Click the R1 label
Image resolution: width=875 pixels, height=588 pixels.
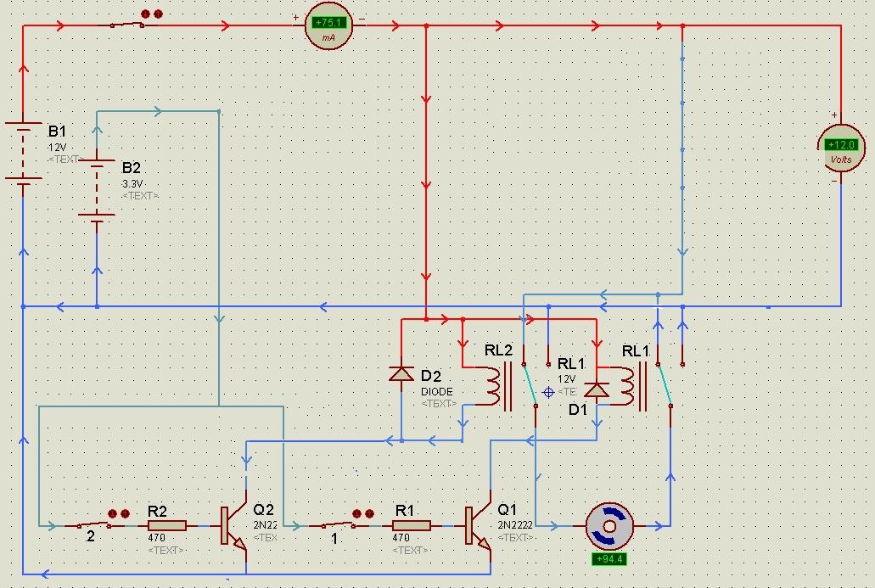click(x=405, y=511)
